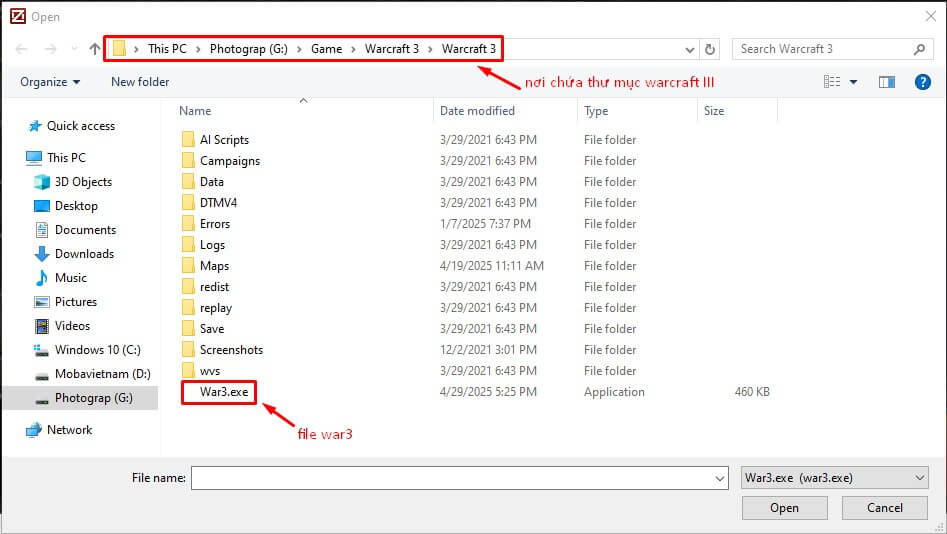Expand the File name dropdown arrow
947x534 pixels.
[x=720, y=478]
